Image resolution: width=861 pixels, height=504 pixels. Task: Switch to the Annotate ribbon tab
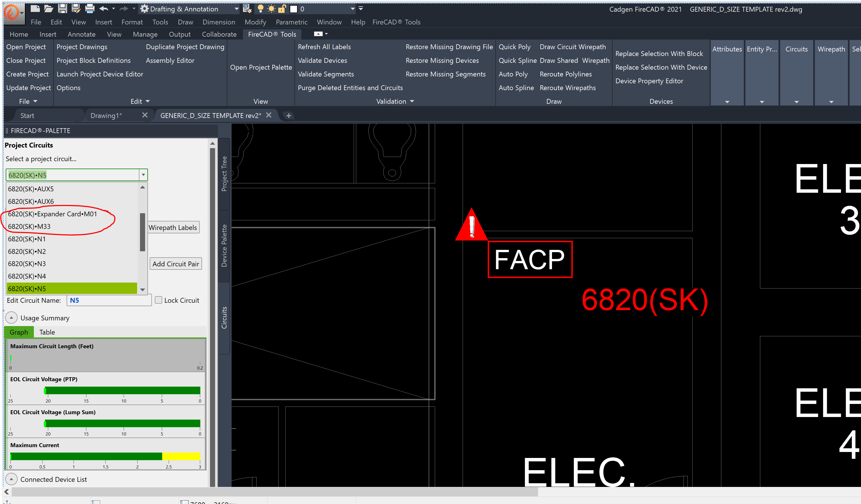(81, 34)
